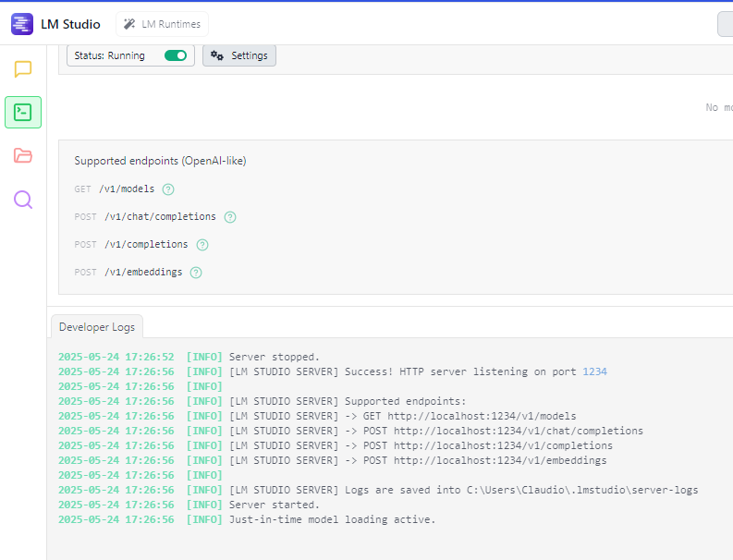
Task: Open LM Runtimes button
Action: pyautogui.click(x=162, y=24)
